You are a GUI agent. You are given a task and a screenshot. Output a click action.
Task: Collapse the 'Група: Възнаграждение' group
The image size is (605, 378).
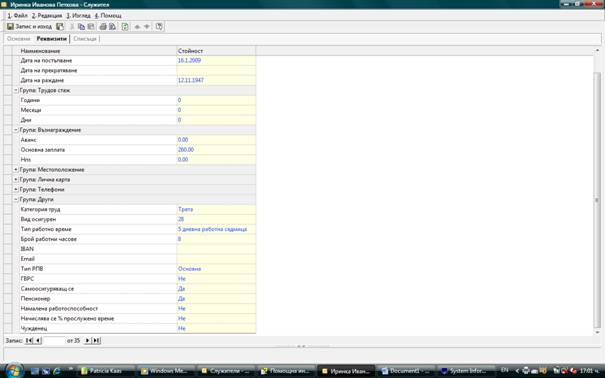(x=16, y=130)
